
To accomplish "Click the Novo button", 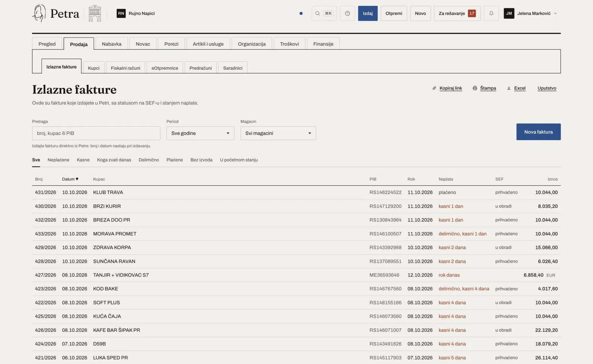I will (x=420, y=13).
